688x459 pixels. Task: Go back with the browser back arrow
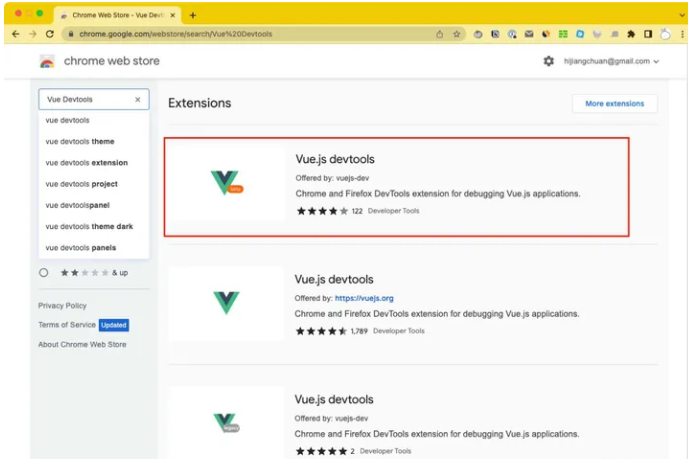16,34
